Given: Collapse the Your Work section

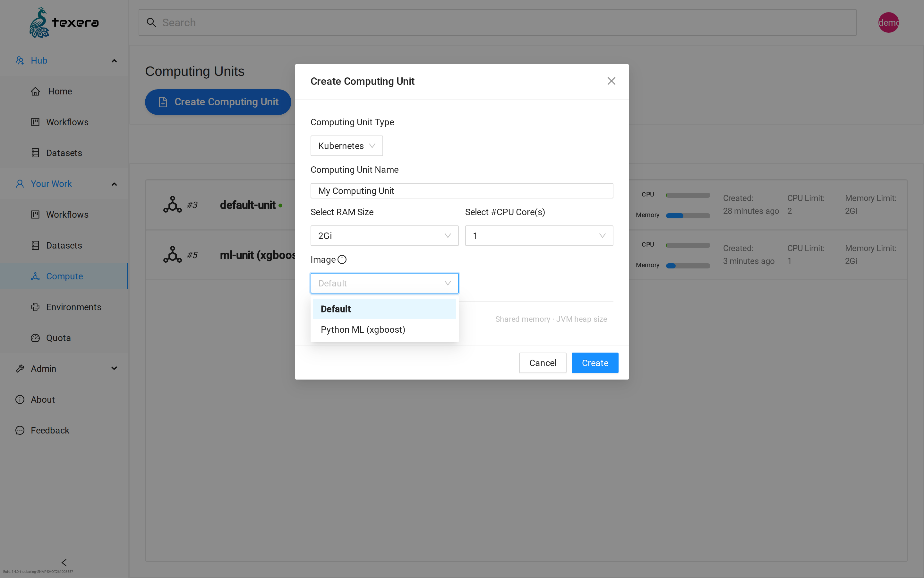Looking at the screenshot, I should click(114, 184).
